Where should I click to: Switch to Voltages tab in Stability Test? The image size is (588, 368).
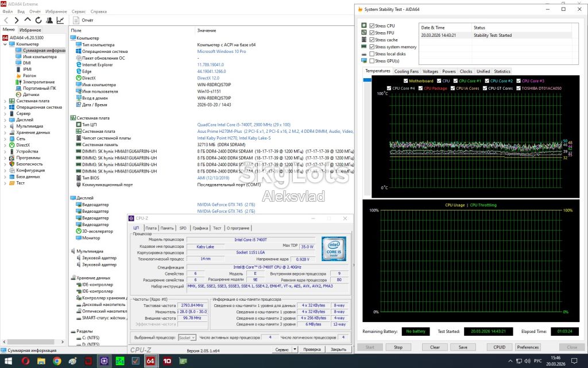(430, 71)
